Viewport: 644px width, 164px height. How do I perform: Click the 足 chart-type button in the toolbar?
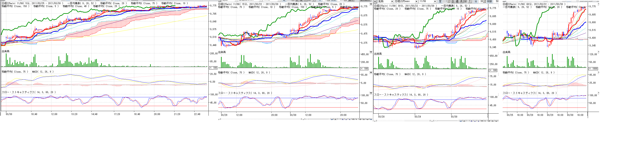[x=440, y=1]
